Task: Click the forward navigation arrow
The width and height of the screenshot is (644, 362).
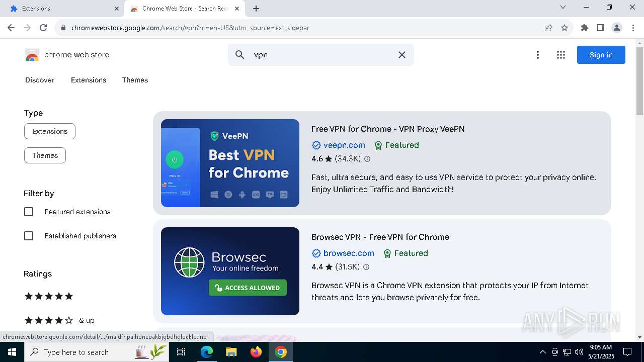Action: [x=27, y=28]
